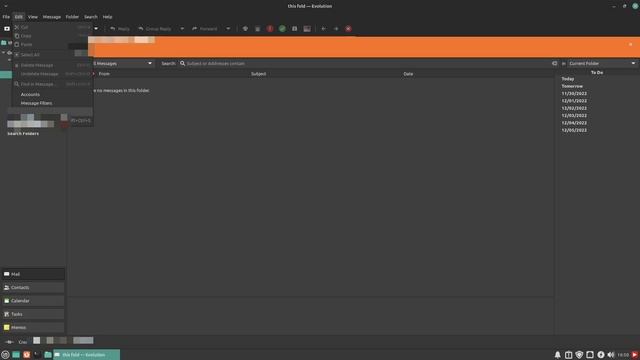640x360 pixels.
Task: Click the toolbar icon left of picture icon
Action: tap(294, 29)
